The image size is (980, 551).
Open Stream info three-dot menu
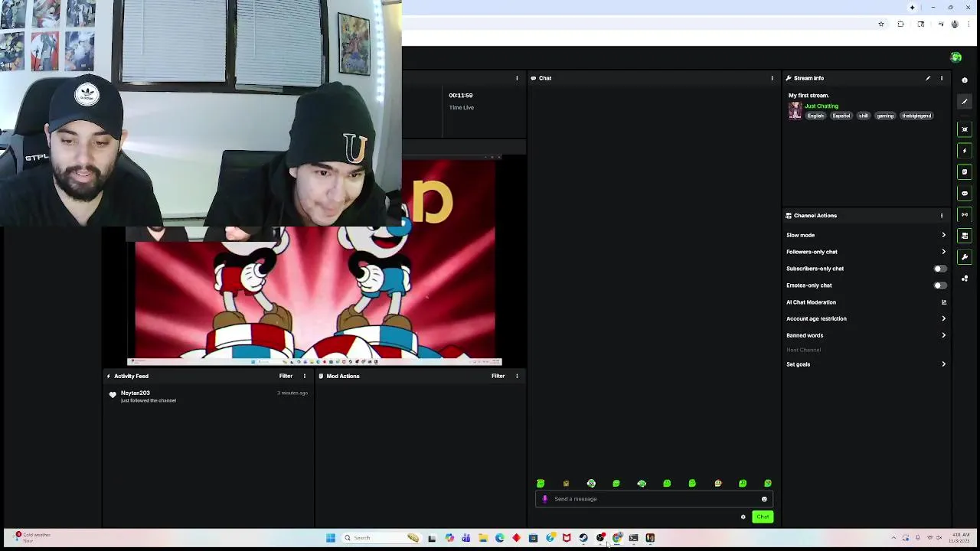[942, 78]
